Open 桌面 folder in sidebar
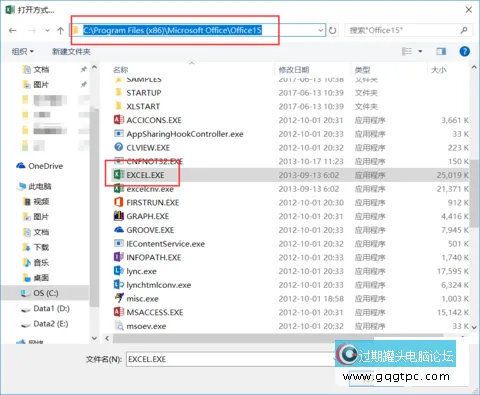 click(36, 277)
